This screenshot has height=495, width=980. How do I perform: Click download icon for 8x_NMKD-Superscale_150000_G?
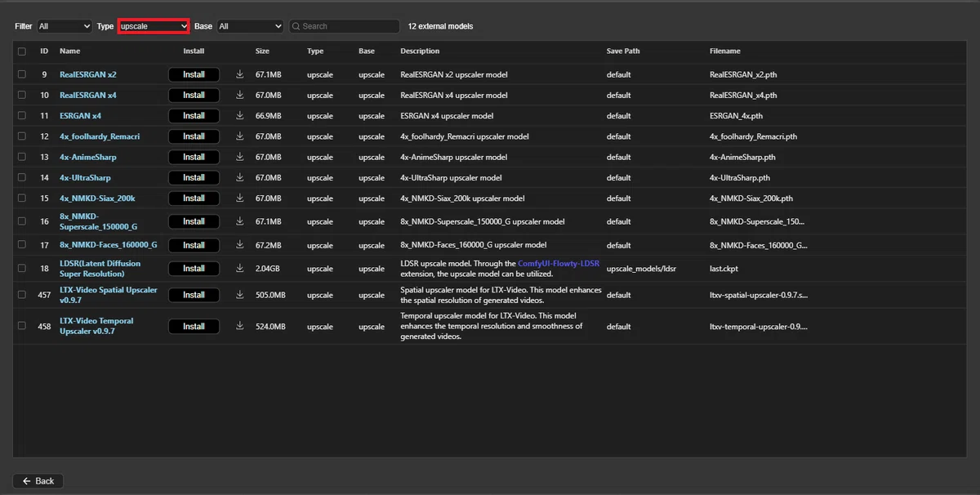tap(240, 221)
